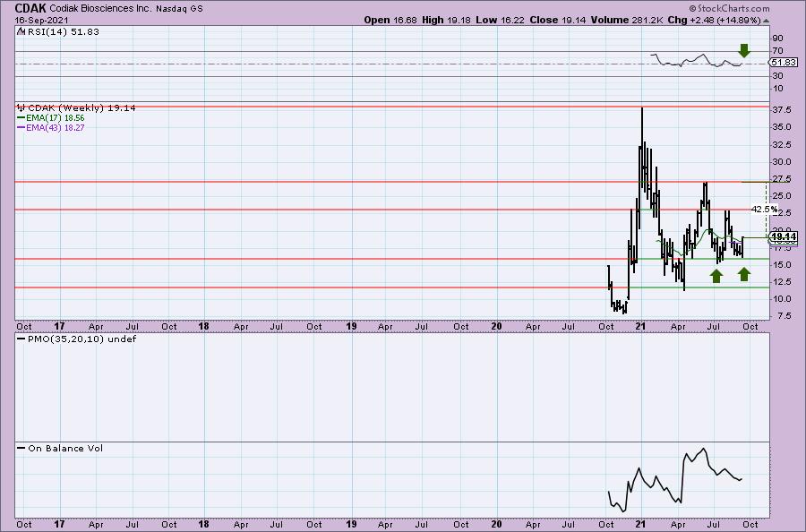Click the purple EMA(43) legend swatch
Screen dimensions: 806x532
pyautogui.click(x=21, y=127)
